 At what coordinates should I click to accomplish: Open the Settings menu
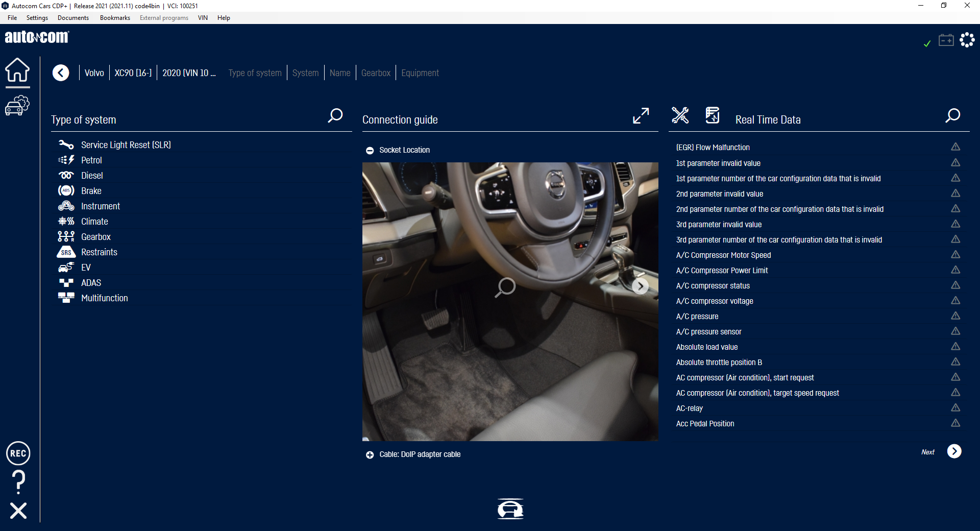click(37, 18)
